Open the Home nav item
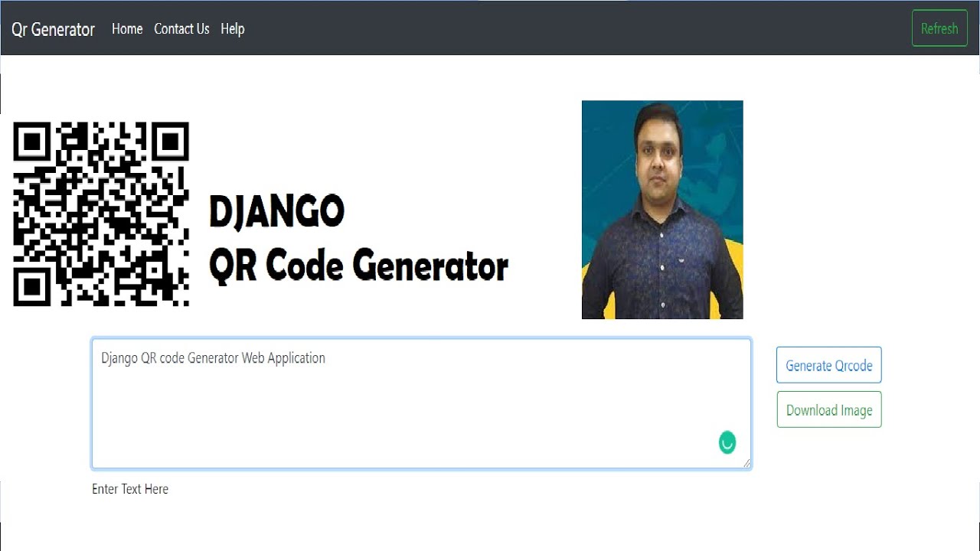 (x=127, y=29)
